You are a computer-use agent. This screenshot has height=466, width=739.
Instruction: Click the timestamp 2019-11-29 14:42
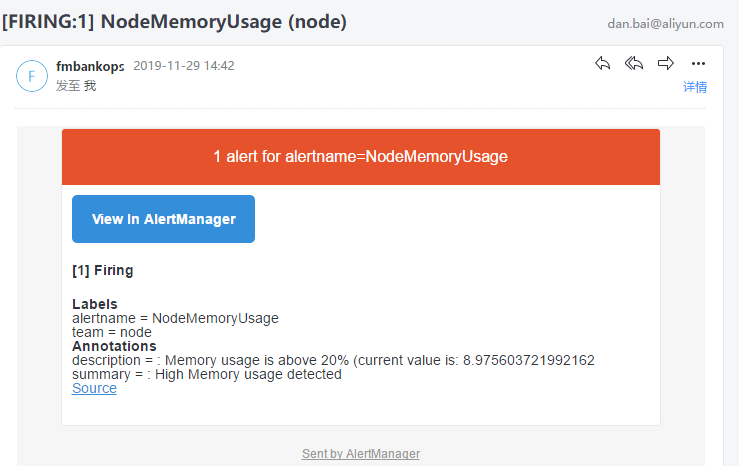184,65
